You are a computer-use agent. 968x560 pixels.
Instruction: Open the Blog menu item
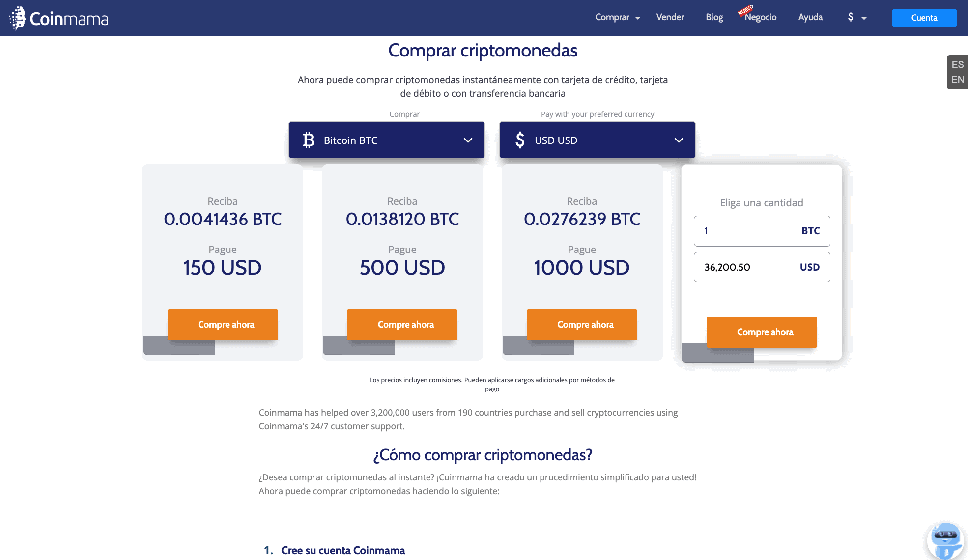pyautogui.click(x=714, y=17)
